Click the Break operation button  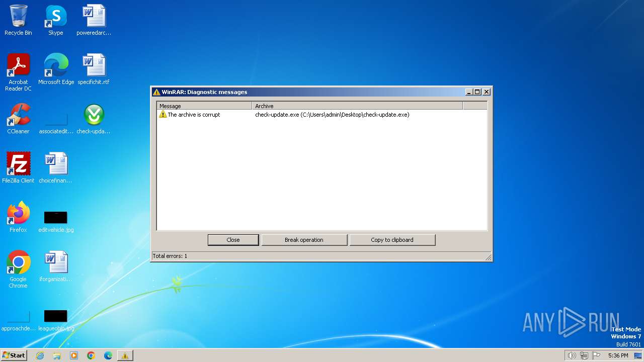304,240
